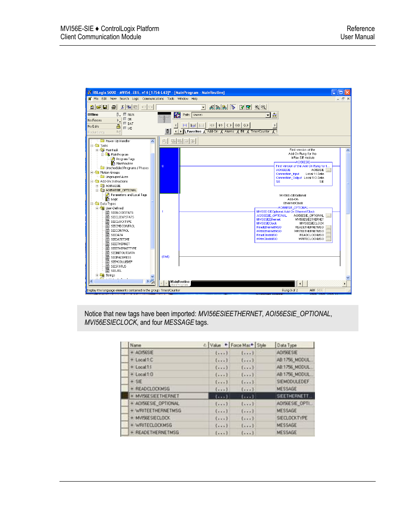
Task: Expand the MVI56ESIEETHERNET tag row
Action: tap(132, 396)
